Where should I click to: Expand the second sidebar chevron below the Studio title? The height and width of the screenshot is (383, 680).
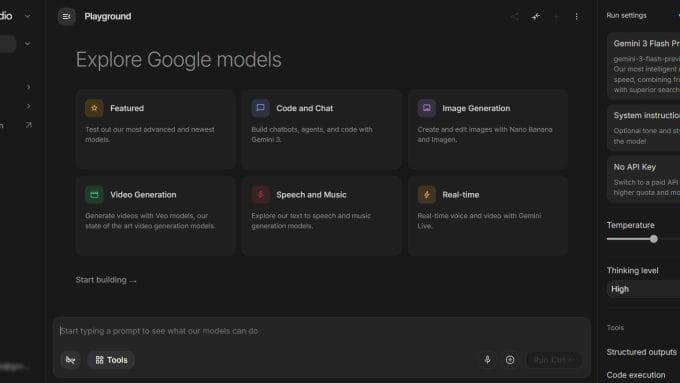coord(27,44)
